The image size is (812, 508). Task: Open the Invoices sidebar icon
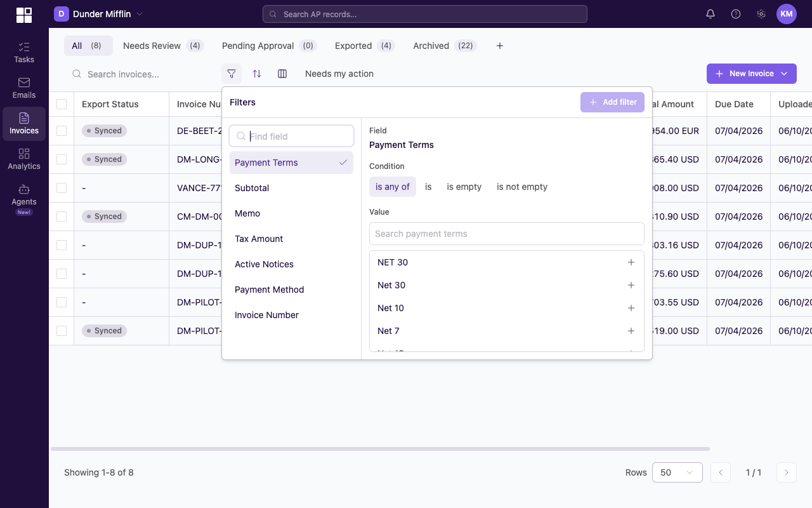pos(24,124)
